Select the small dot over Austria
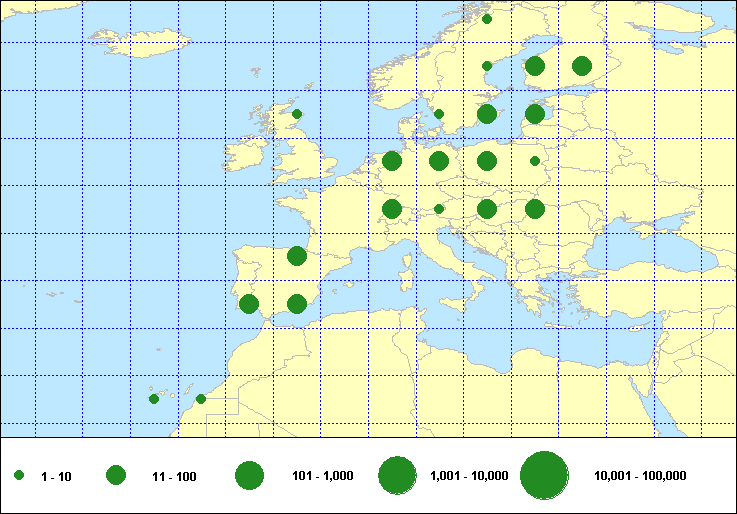 click(439, 209)
